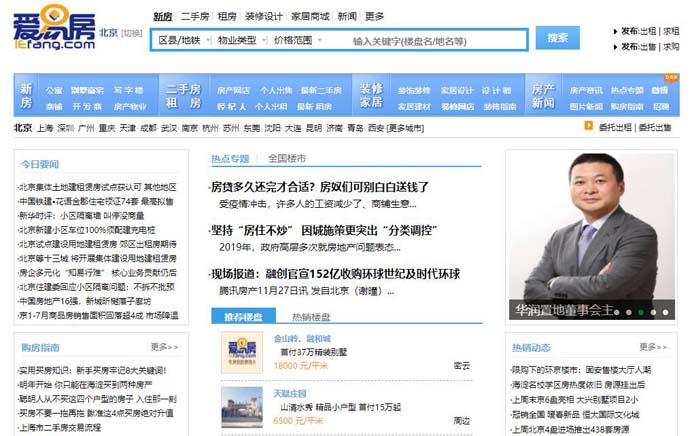Switch to the 热点专题 tab
Image resolution: width=690 pixels, height=436 pixels.
[230, 159]
